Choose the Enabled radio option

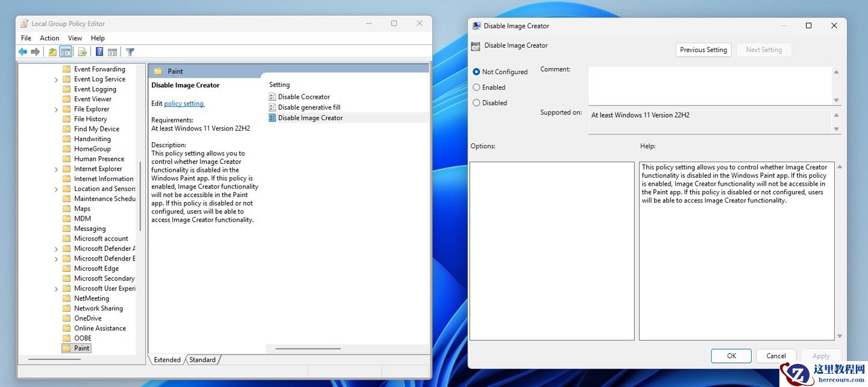point(476,87)
